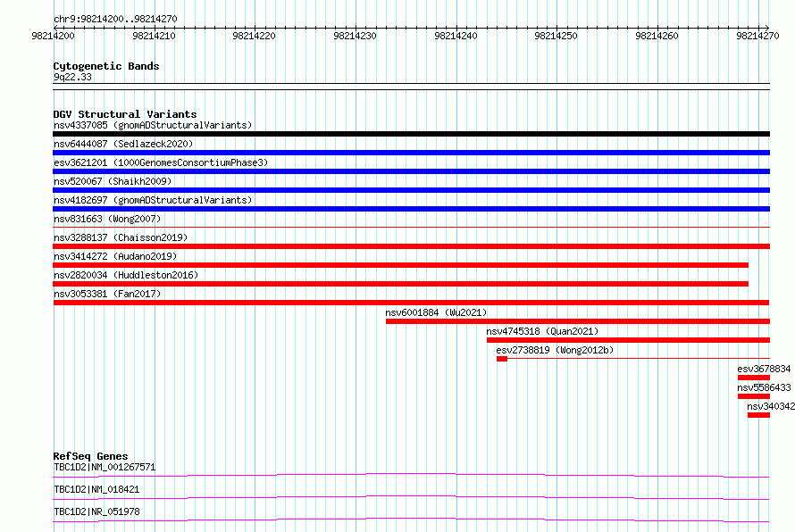Click the black nsv4337085 variant bar
This screenshot has width=795, height=532.
click(x=411, y=134)
